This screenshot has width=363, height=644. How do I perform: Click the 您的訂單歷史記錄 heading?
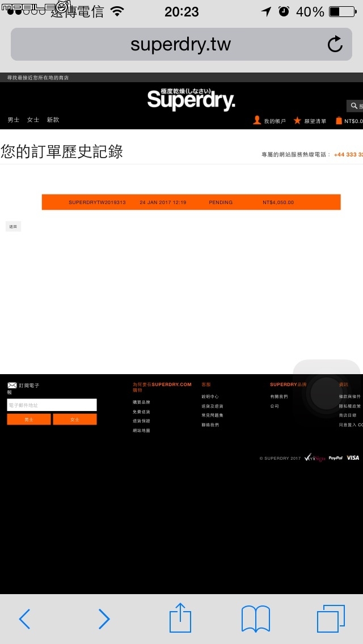[62, 151]
